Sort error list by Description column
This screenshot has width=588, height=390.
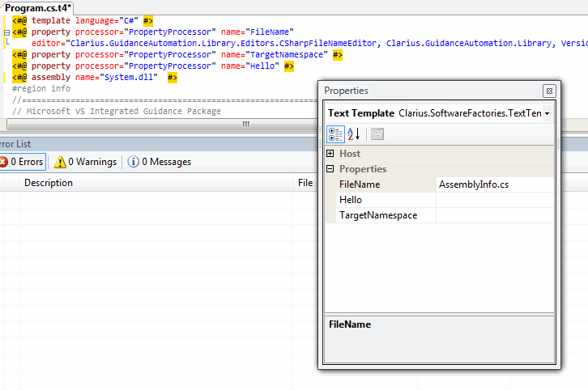[156, 183]
